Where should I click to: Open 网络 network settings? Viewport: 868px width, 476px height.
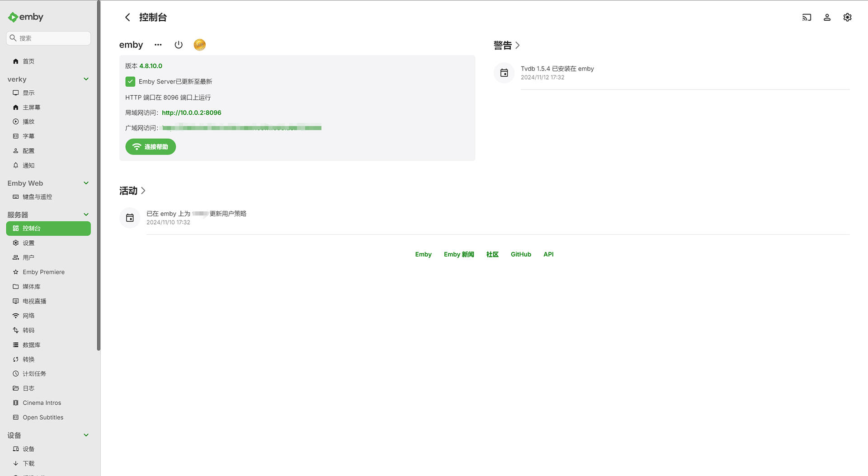[48, 316]
